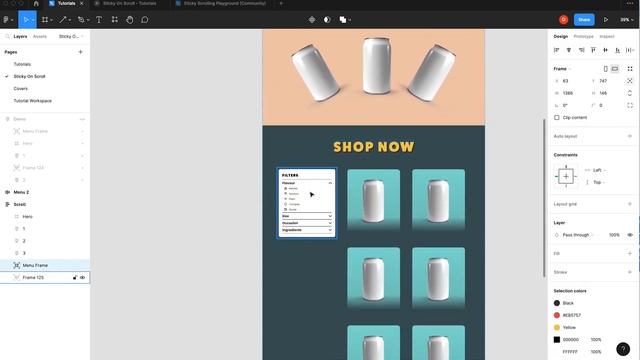640x360 pixels.
Task: Open a new tab with plus
Action: 281,3
